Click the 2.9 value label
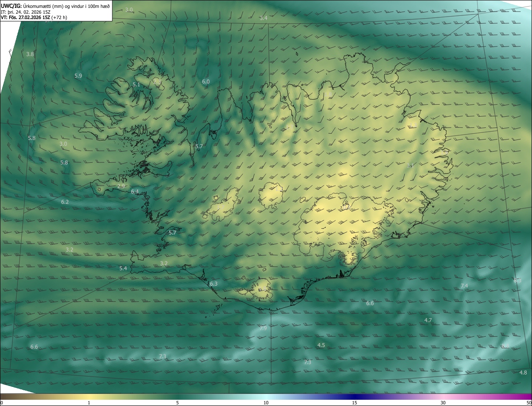The height and width of the screenshot is (406, 532). click(121, 186)
